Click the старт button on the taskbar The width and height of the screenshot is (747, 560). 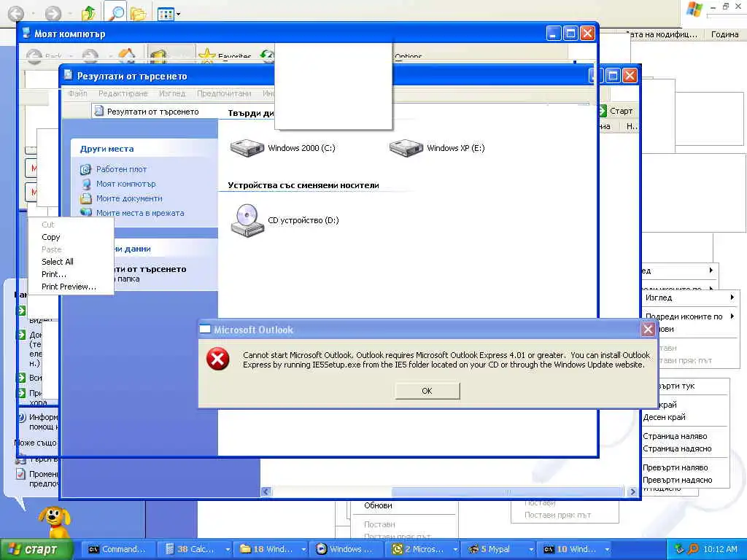[37, 550]
